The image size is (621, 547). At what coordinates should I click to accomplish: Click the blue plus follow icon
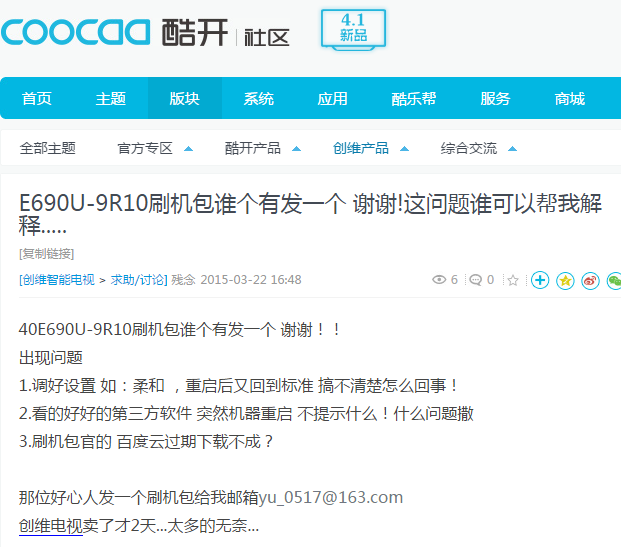[x=540, y=280]
